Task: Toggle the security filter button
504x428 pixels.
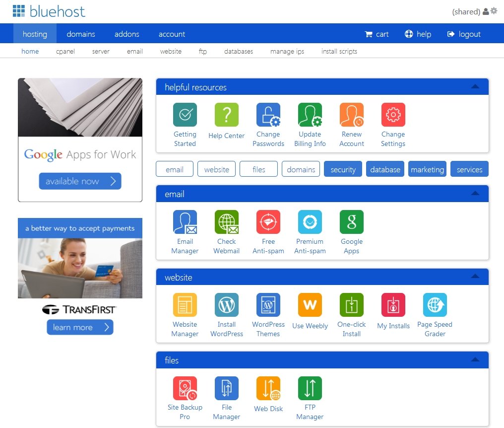Action: (343, 169)
